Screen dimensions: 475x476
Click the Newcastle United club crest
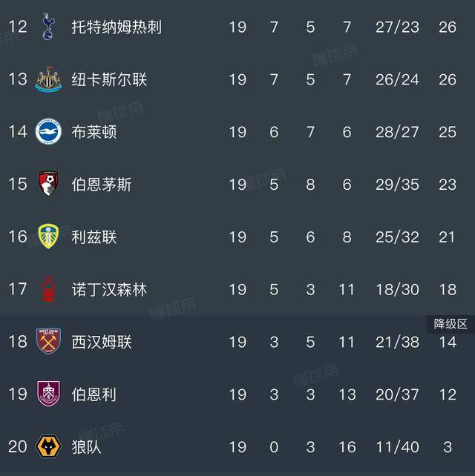click(x=48, y=79)
